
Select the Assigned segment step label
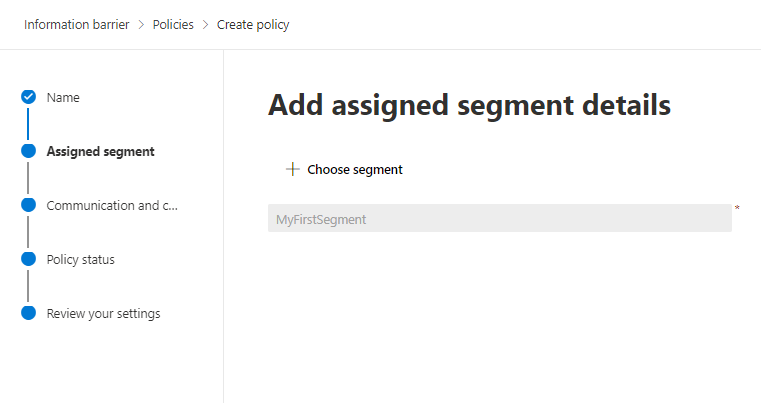point(100,151)
